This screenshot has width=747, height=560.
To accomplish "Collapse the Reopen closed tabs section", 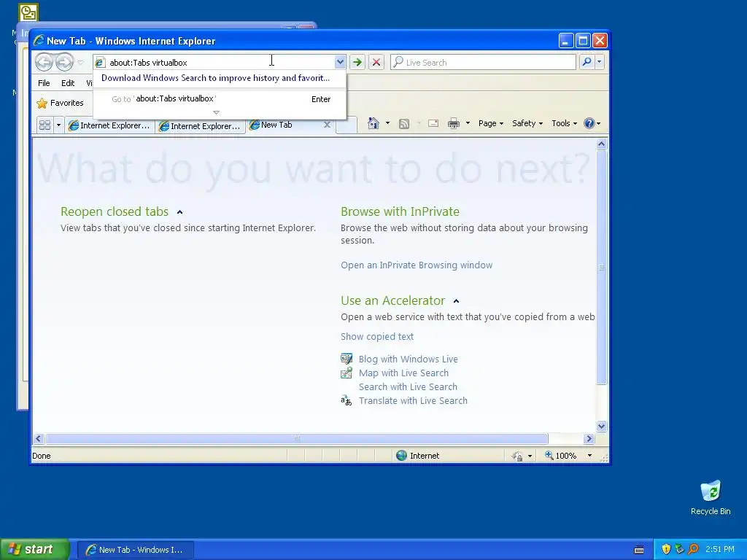I will 179,212.
